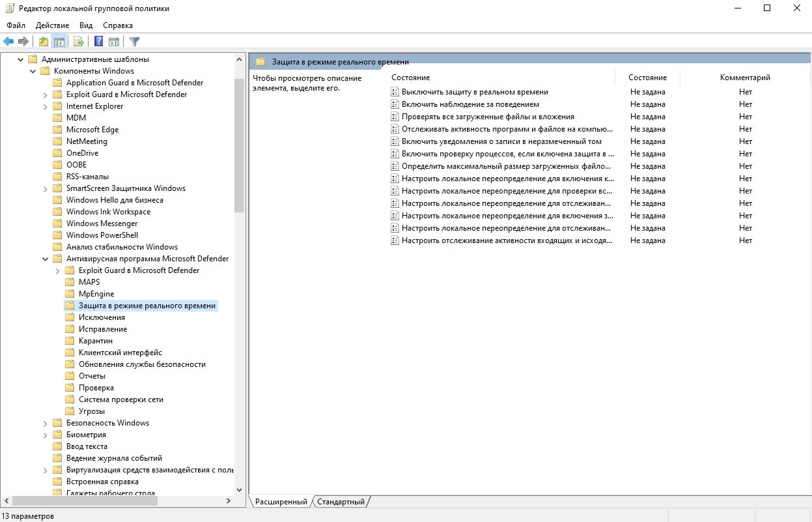Click the folder icon of Угрозы
This screenshot has width=812, height=522.
point(70,411)
